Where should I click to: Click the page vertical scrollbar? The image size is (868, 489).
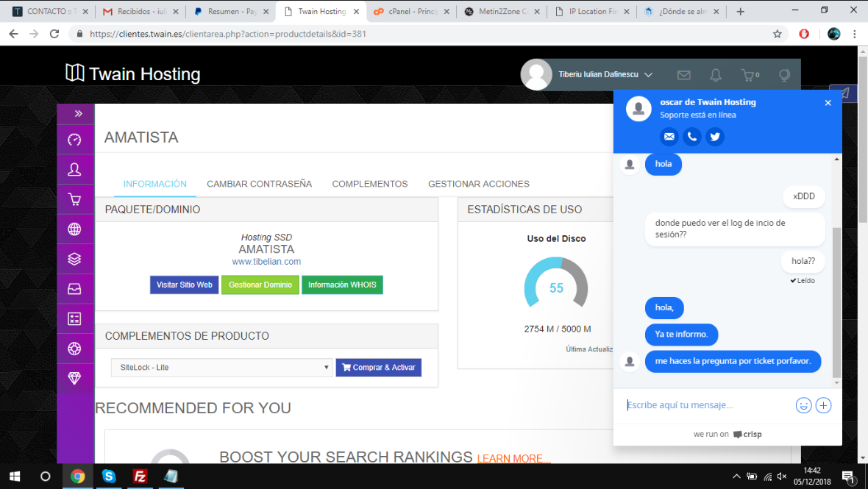[862, 140]
